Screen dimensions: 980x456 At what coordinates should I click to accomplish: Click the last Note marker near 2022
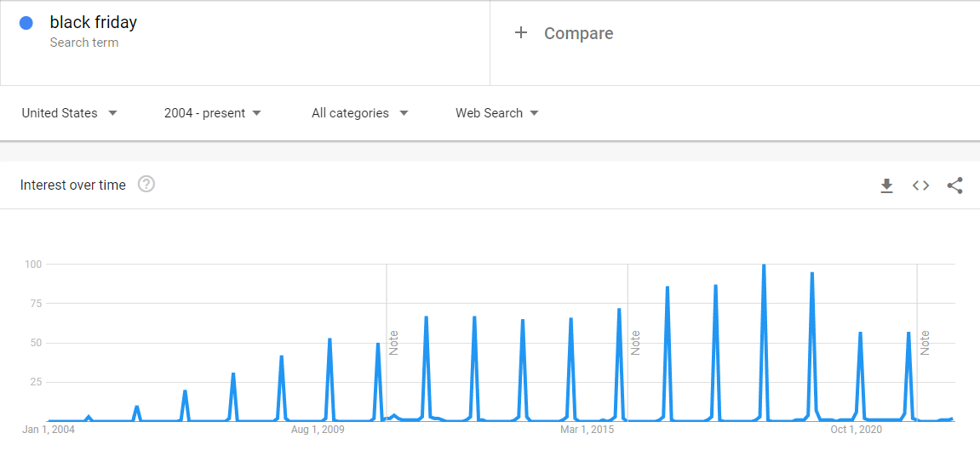(x=925, y=342)
